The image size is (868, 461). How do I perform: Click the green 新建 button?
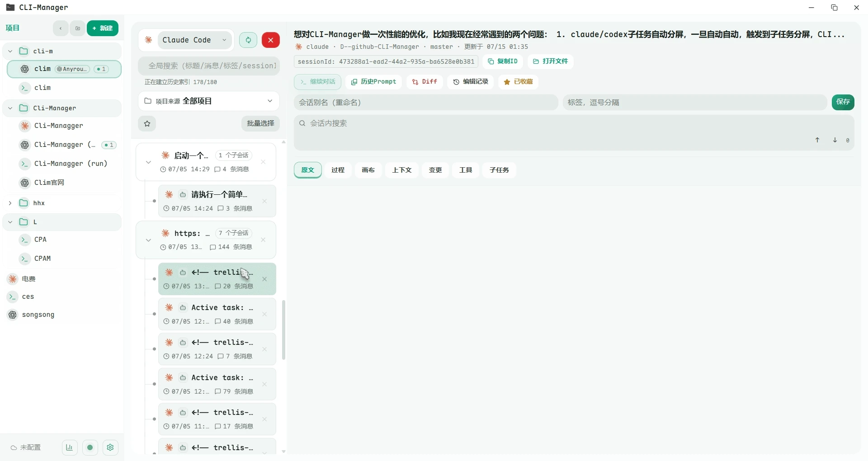[103, 28]
